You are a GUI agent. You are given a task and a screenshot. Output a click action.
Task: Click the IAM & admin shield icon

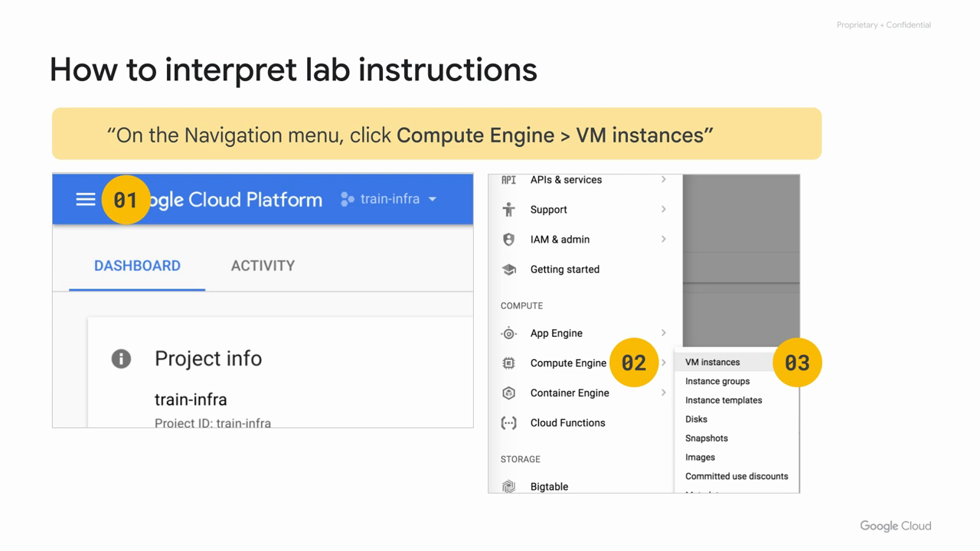click(x=508, y=240)
